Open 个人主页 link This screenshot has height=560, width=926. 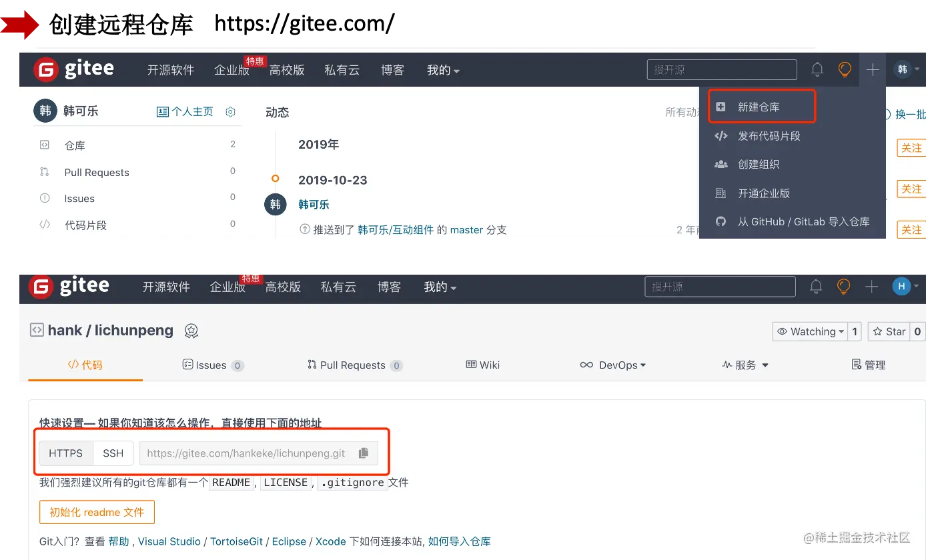pos(185,111)
